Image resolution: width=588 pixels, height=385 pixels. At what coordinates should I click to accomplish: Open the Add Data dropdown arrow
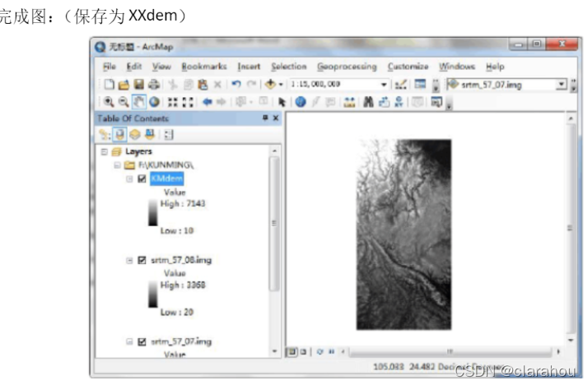(x=281, y=85)
